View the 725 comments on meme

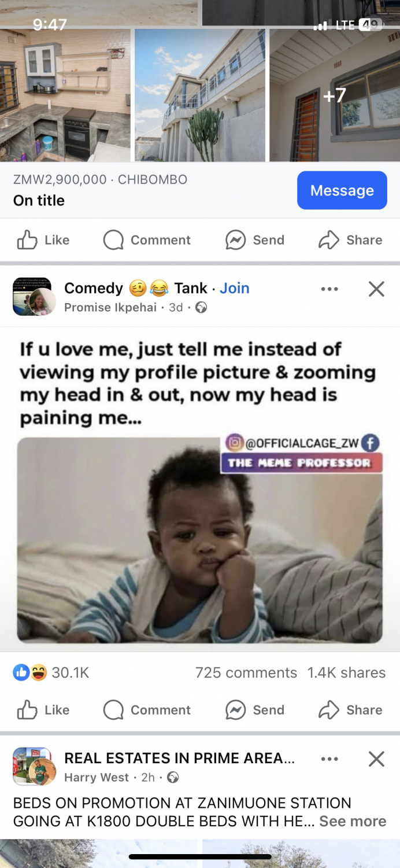coord(246,672)
